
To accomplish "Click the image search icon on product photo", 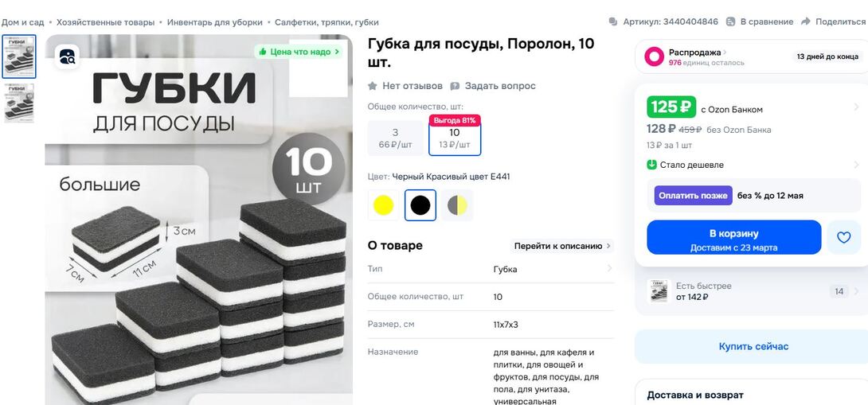I will [x=67, y=56].
